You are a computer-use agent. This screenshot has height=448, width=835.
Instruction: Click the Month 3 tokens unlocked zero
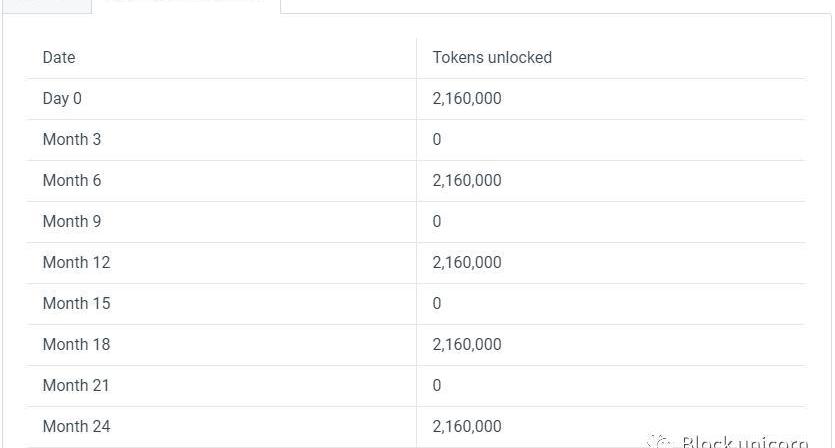[x=437, y=140]
